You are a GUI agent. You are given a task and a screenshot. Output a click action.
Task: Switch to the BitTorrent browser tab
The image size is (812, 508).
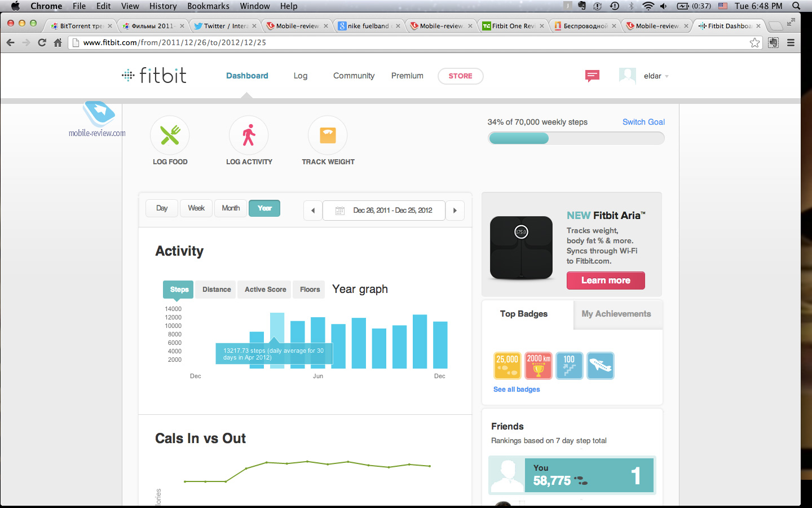[x=81, y=26]
